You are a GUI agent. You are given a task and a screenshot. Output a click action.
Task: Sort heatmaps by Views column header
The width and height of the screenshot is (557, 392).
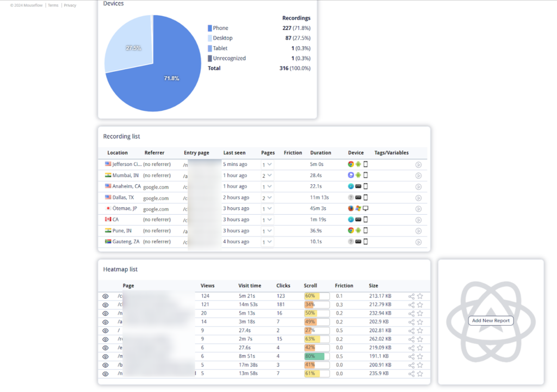pyautogui.click(x=207, y=285)
